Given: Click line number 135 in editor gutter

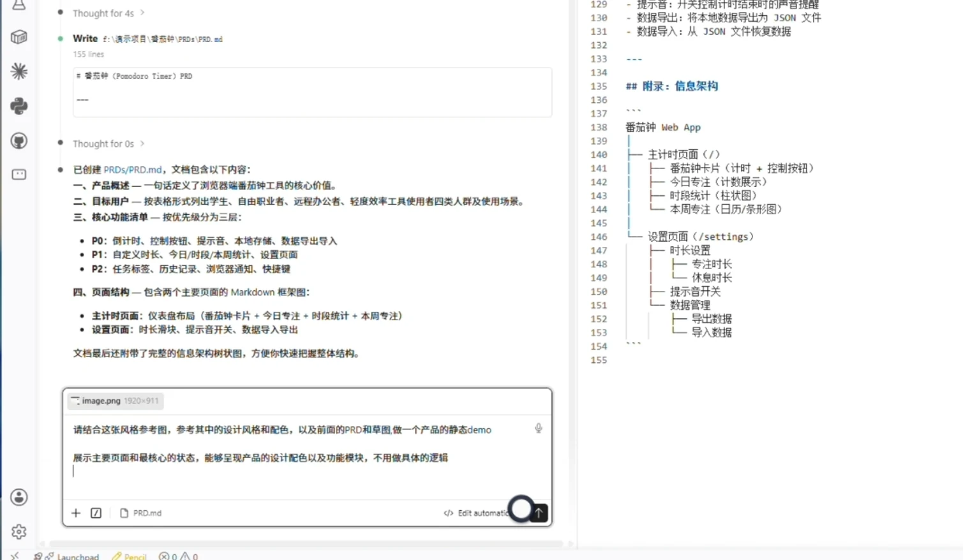Looking at the screenshot, I should click(x=599, y=86).
